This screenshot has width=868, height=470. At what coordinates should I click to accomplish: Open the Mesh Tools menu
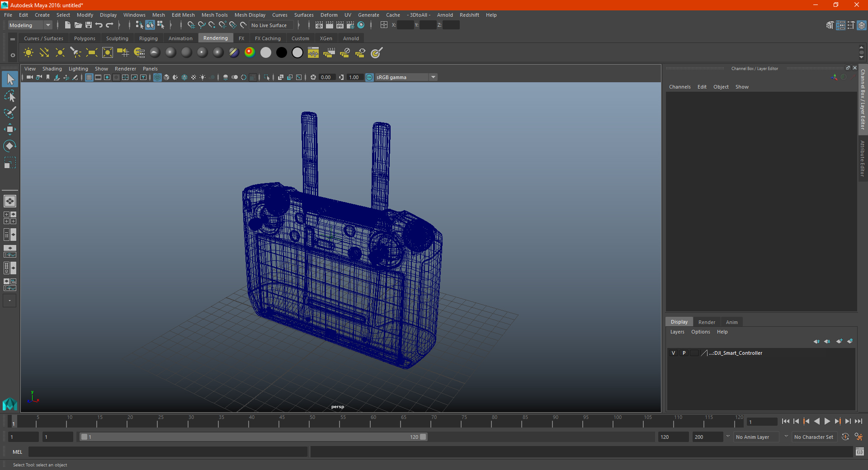[x=215, y=15]
